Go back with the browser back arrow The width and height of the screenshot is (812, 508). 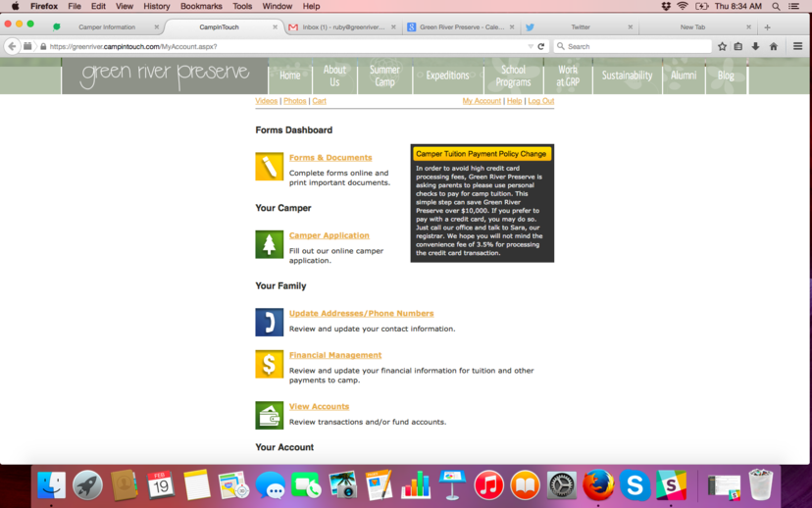pos(12,47)
